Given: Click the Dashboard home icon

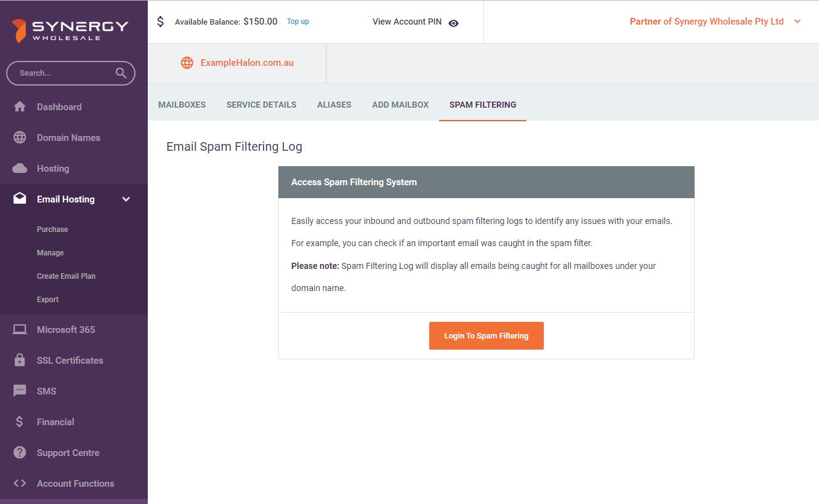Looking at the screenshot, I should point(20,106).
